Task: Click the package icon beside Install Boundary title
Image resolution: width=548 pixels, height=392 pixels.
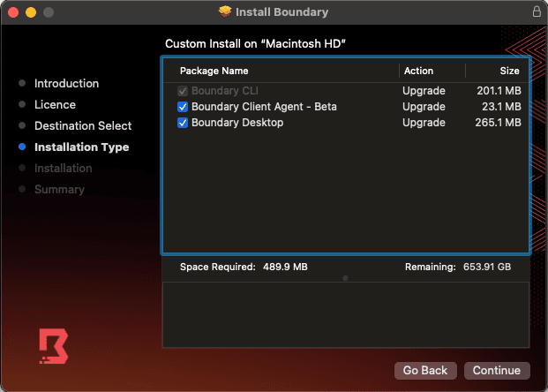Action: [x=226, y=12]
